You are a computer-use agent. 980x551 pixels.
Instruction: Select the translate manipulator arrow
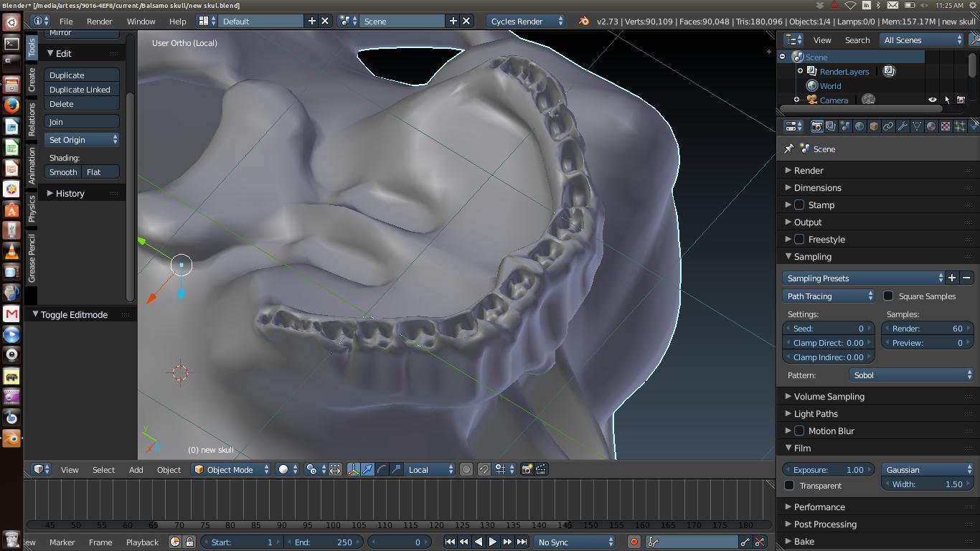[367, 469]
